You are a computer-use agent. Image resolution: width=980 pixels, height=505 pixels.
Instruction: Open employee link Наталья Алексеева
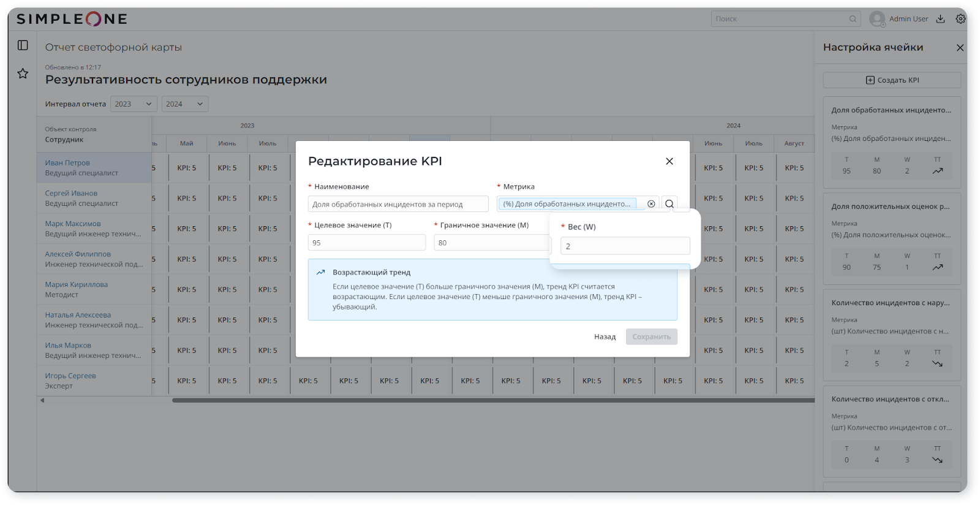coord(78,315)
